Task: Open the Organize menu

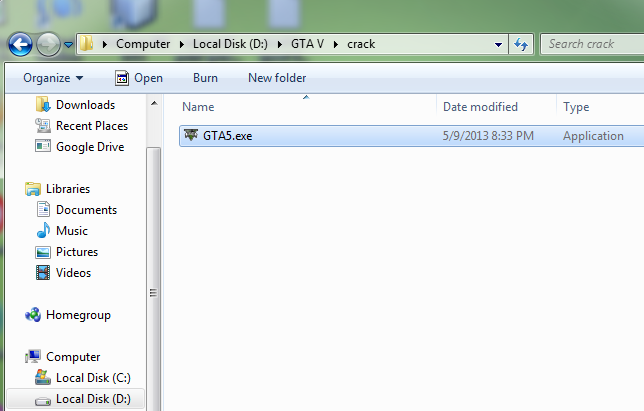Action: coord(53,78)
